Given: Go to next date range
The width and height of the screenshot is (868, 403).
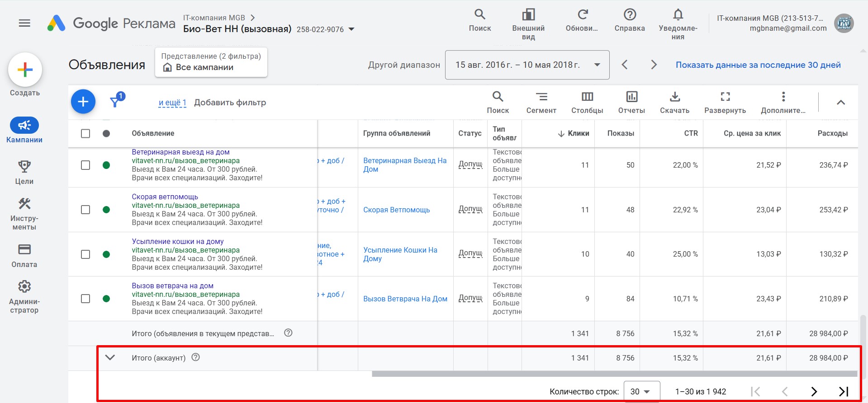Looking at the screenshot, I should click(x=654, y=65).
